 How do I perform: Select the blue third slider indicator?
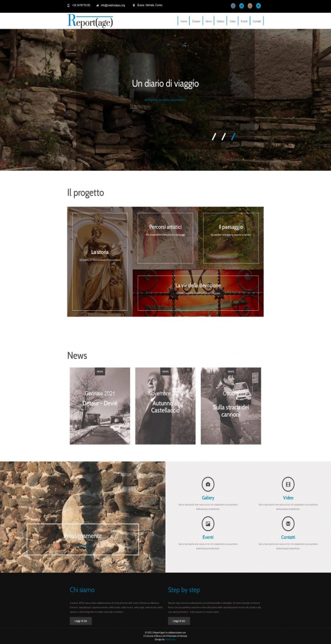pyautogui.click(x=234, y=136)
